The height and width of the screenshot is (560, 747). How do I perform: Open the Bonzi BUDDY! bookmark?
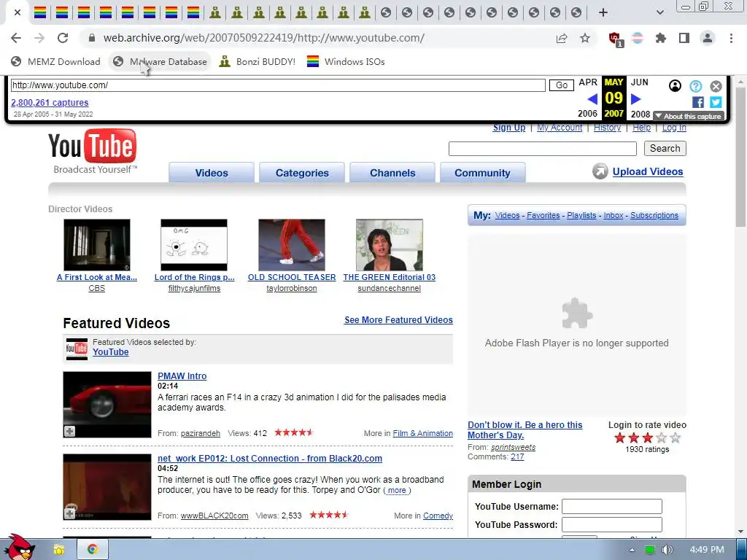click(x=258, y=61)
